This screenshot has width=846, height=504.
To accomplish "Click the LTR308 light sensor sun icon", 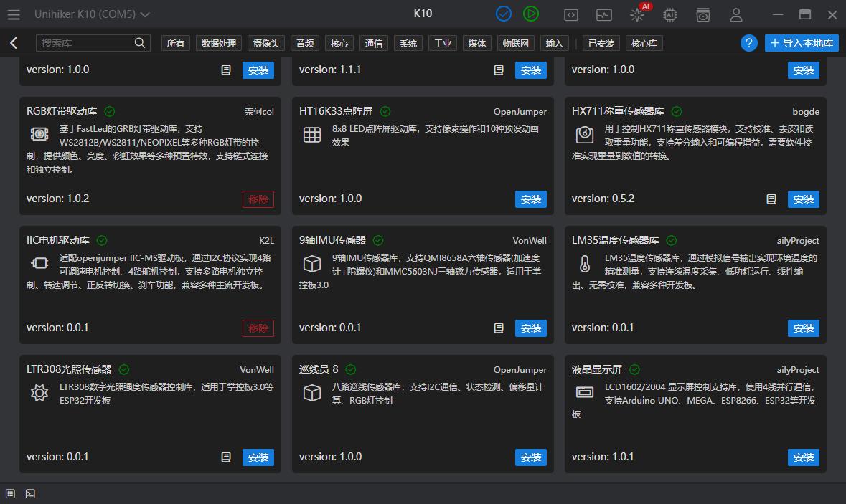I will click(x=39, y=392).
